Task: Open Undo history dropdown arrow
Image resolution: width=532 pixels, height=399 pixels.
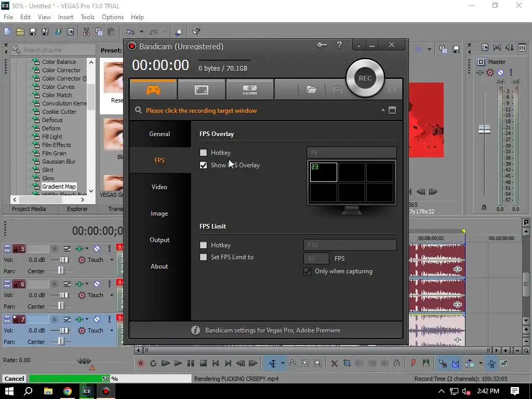Action: [x=141, y=32]
